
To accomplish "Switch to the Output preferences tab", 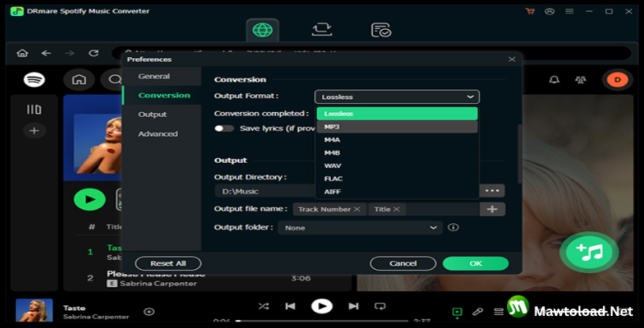I will point(162,114).
